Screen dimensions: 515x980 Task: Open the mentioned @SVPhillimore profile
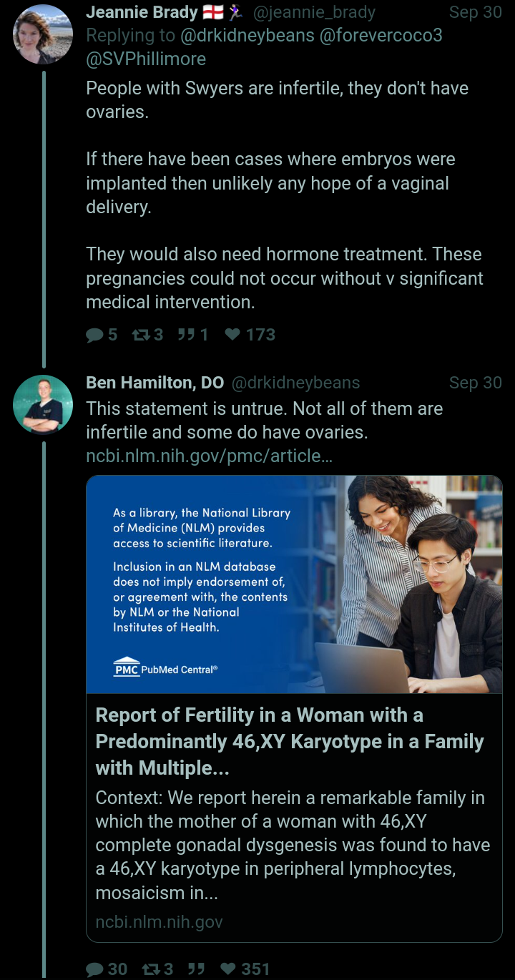pos(146,59)
